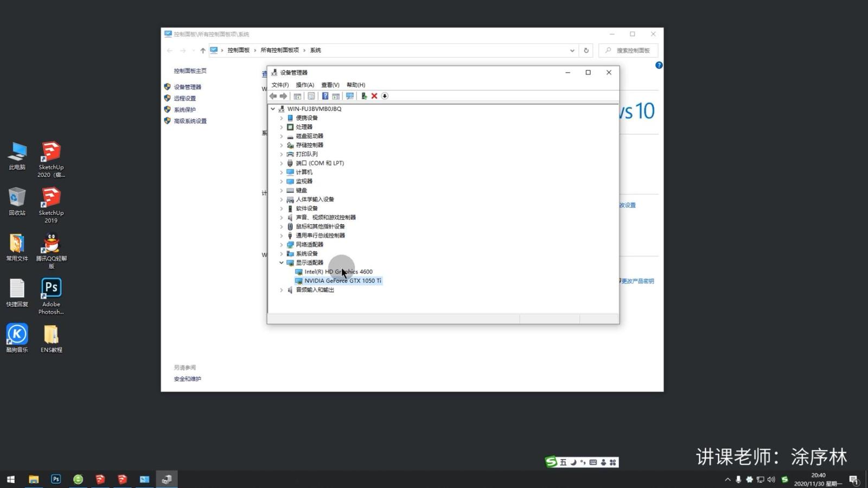868x488 pixels.
Task: Expand the 音频输入和输出 audio node
Action: tap(282, 290)
